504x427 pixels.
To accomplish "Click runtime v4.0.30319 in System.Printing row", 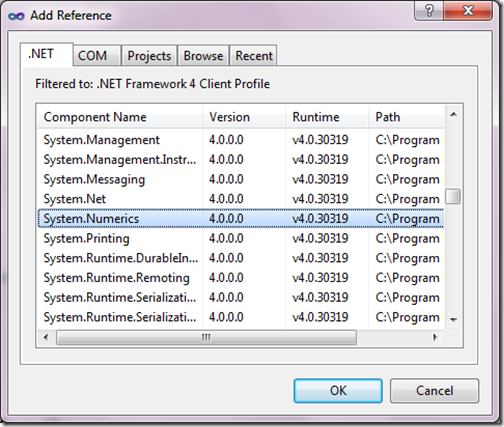I will coord(320,238).
